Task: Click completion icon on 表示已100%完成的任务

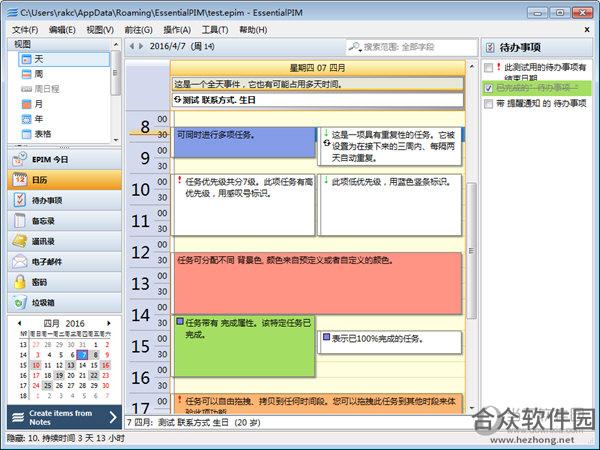Action: pyautogui.click(x=326, y=337)
